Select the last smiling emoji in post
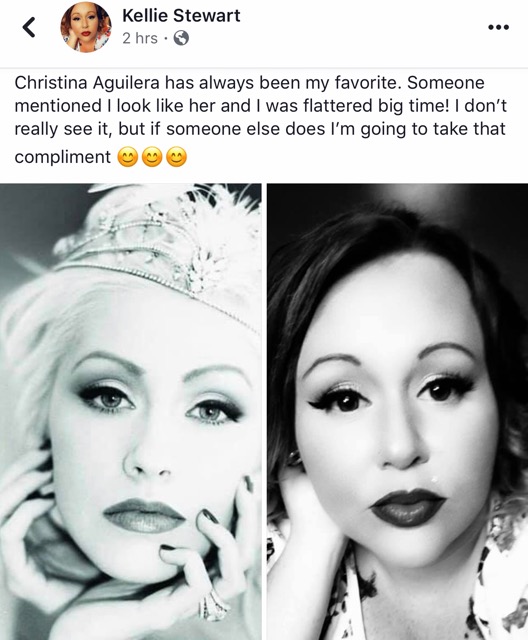This screenshot has height=640, width=528. tap(176, 157)
